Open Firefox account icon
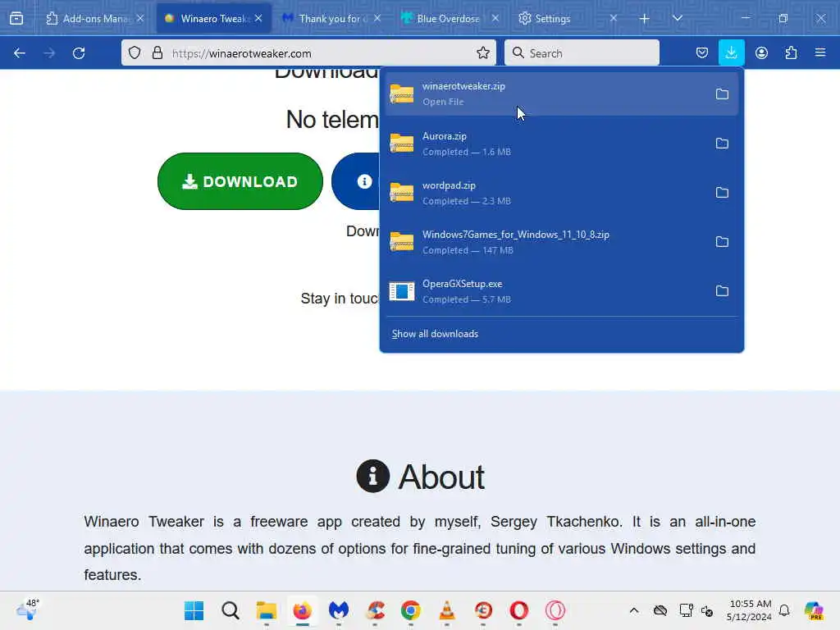Image resolution: width=840 pixels, height=630 pixels. 761,53
